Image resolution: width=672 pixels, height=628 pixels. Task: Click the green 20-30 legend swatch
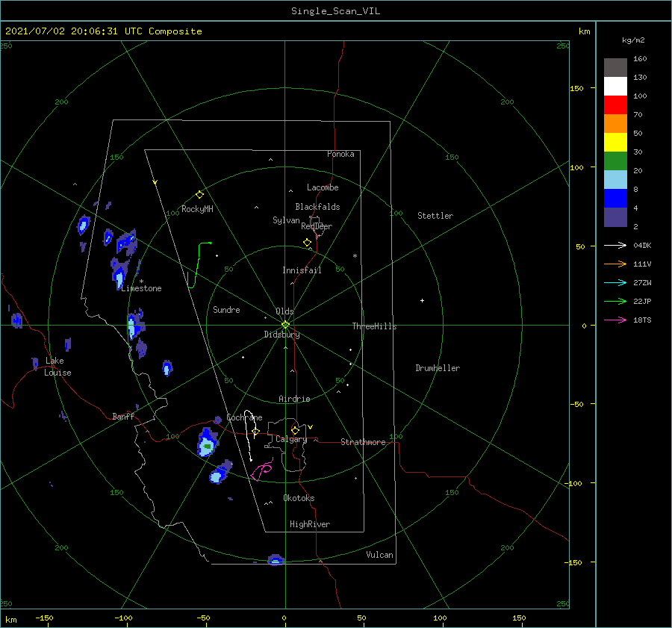tap(615, 161)
